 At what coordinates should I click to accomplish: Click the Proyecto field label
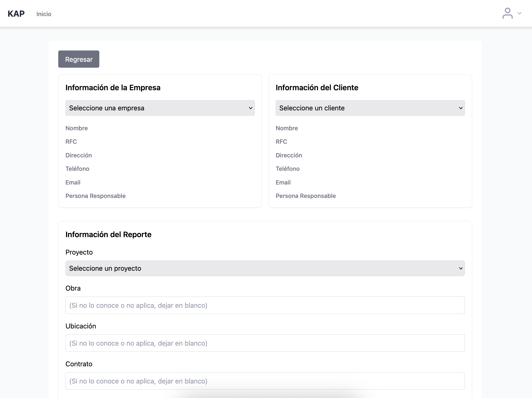[x=79, y=252]
